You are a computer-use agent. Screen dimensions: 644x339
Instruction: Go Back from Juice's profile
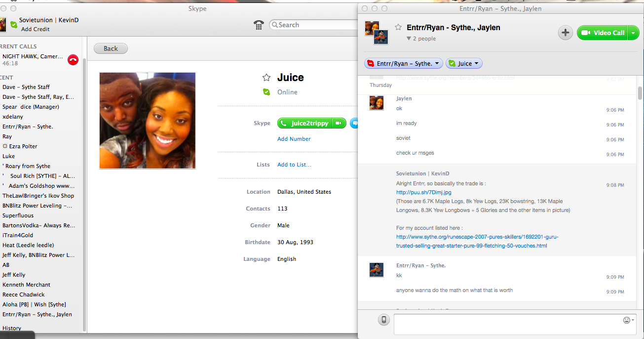pos(111,48)
